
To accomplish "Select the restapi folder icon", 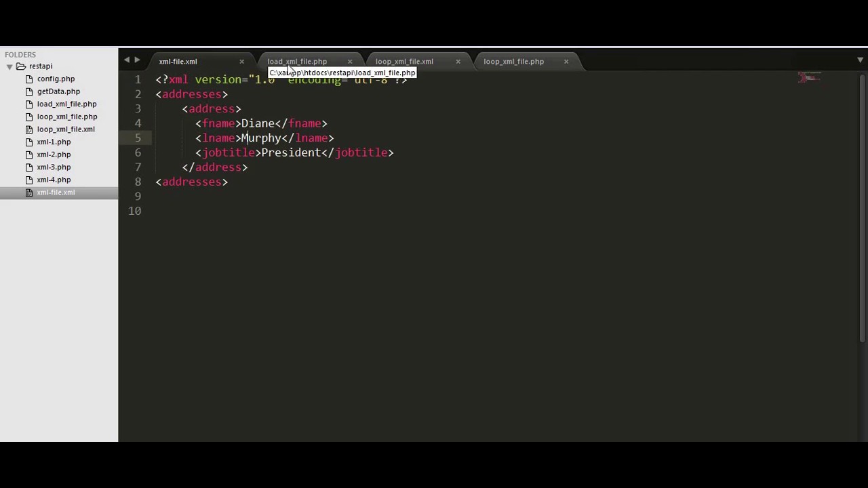I will click(x=21, y=66).
